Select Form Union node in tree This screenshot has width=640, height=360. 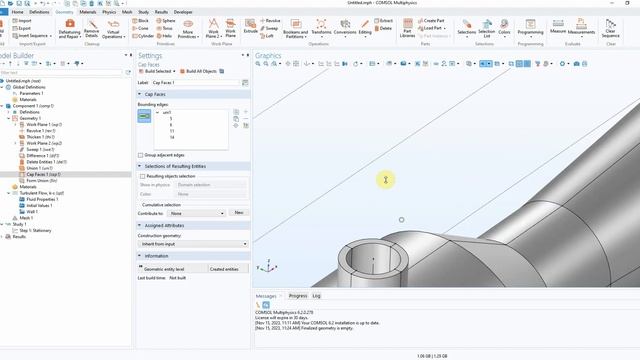(42, 180)
